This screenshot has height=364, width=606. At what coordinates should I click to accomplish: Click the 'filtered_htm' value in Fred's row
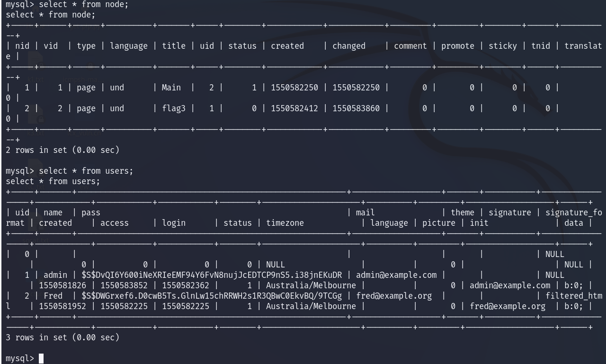coord(574,296)
